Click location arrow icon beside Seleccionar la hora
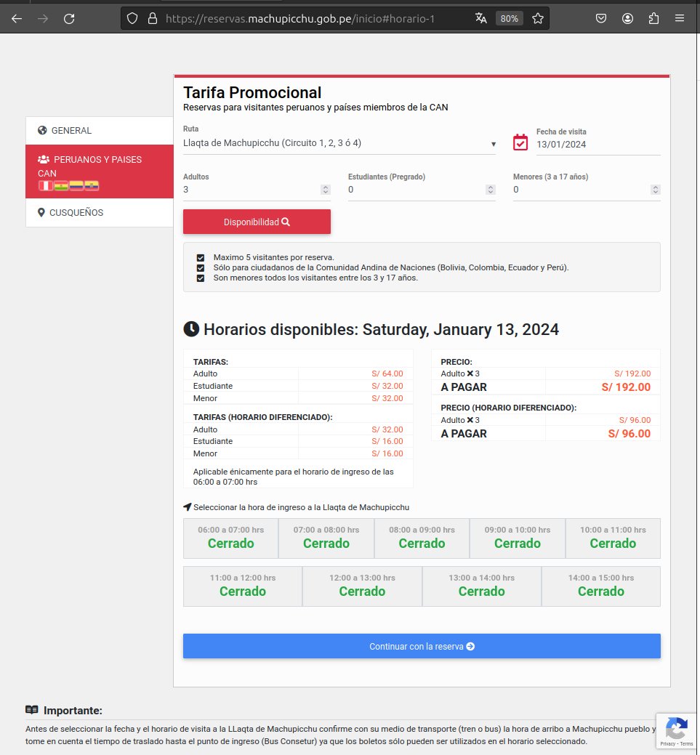The width and height of the screenshot is (700, 755). pos(188,507)
